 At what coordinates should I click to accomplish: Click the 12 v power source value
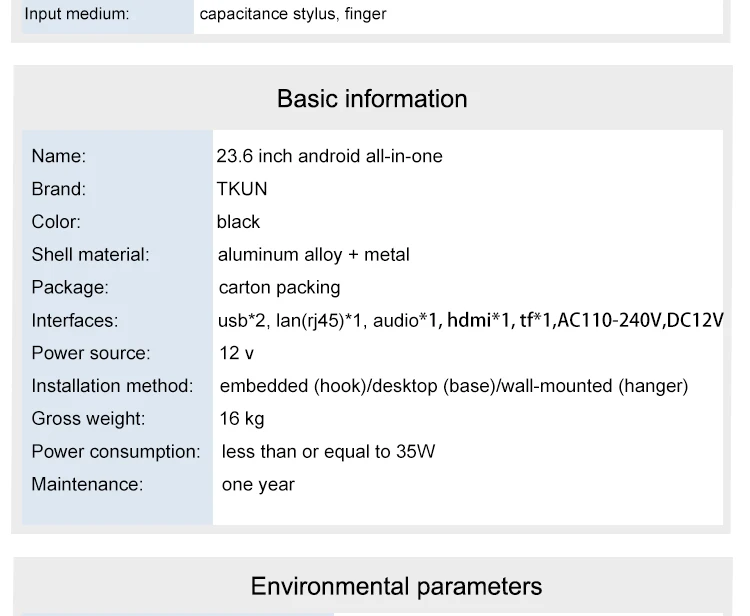point(236,353)
